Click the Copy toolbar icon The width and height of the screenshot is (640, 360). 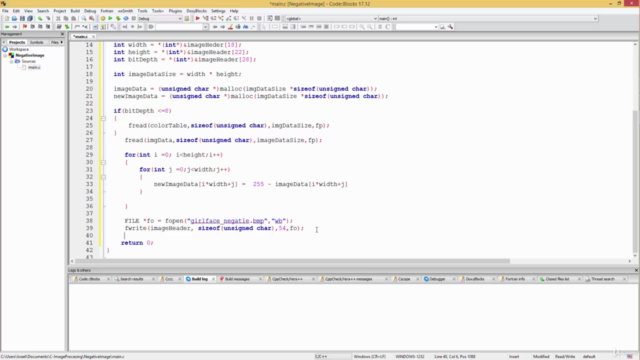pos(66,18)
